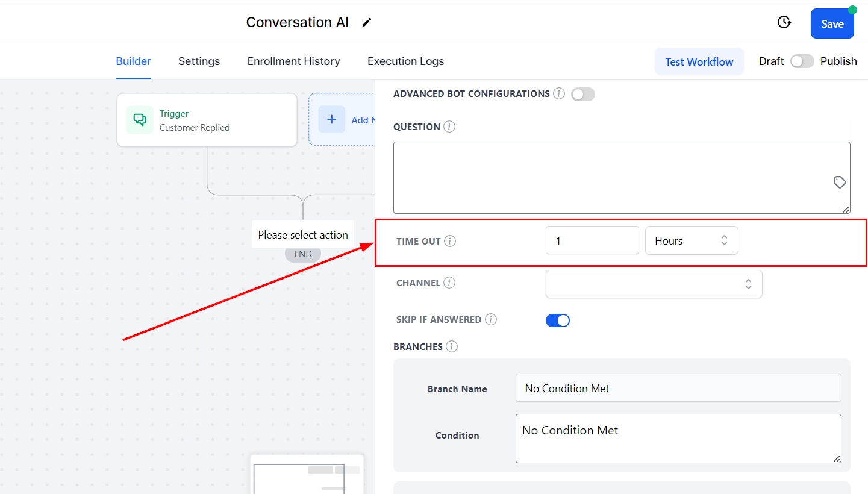Image resolution: width=868 pixels, height=494 pixels.
Task: Click the Trigger chat bubble icon
Action: tap(140, 120)
